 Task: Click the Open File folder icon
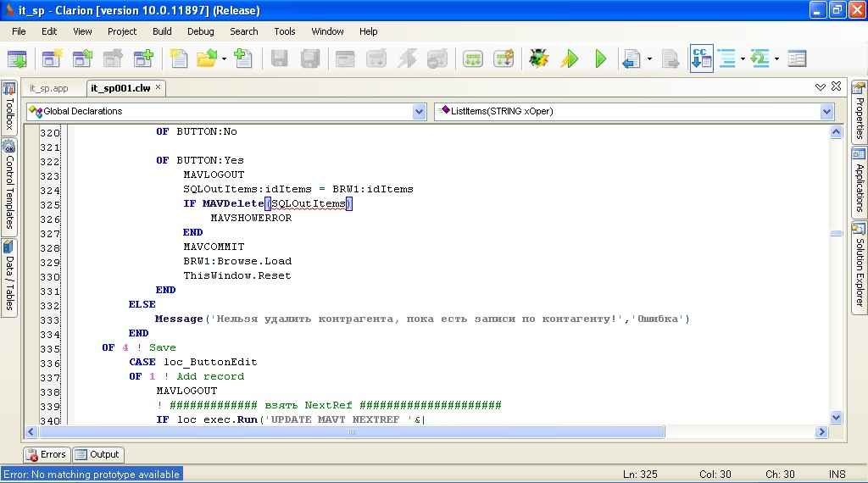pyautogui.click(x=206, y=58)
